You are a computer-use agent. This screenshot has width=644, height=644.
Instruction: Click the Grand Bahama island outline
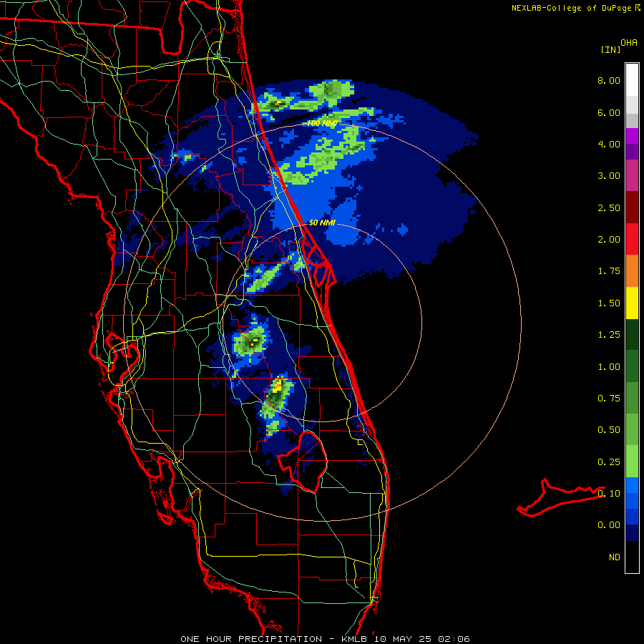tap(561, 498)
